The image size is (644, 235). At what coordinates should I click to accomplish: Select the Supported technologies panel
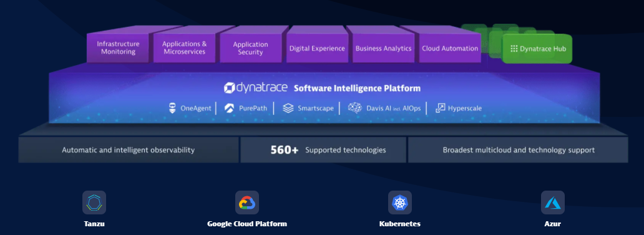(x=323, y=150)
